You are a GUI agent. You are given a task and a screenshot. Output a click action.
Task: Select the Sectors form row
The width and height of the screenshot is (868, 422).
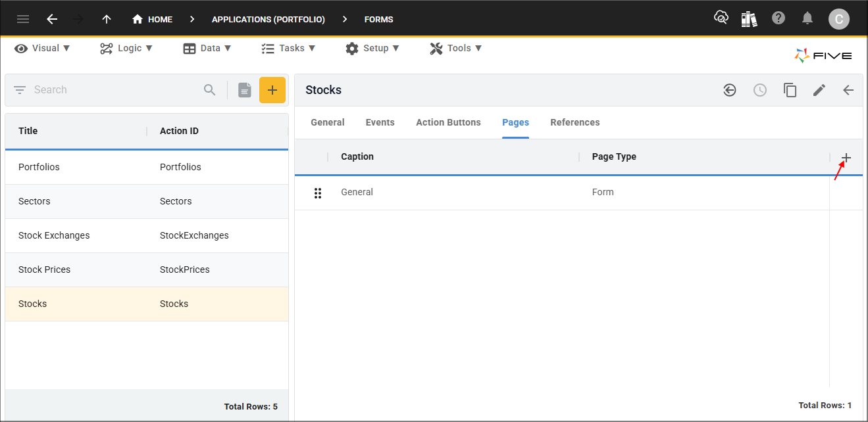[x=147, y=201]
